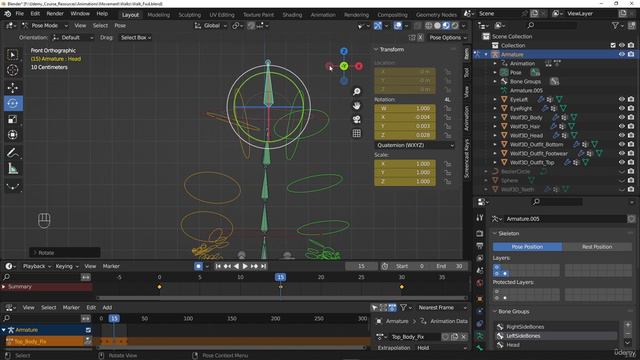Click the red X axis gizmo
The height and width of the screenshot is (360, 640).
pos(358,66)
